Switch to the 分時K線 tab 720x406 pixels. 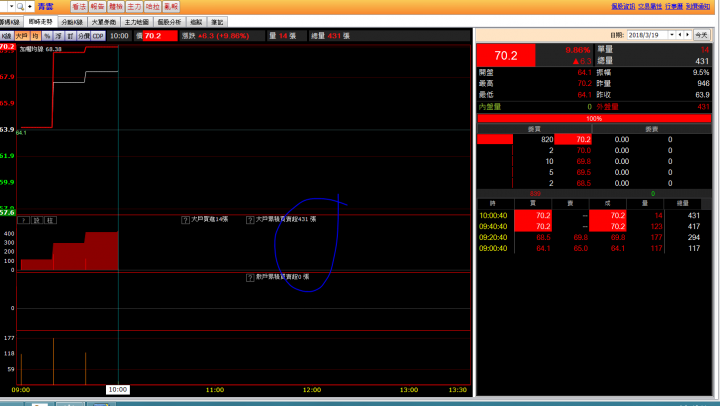coord(72,22)
